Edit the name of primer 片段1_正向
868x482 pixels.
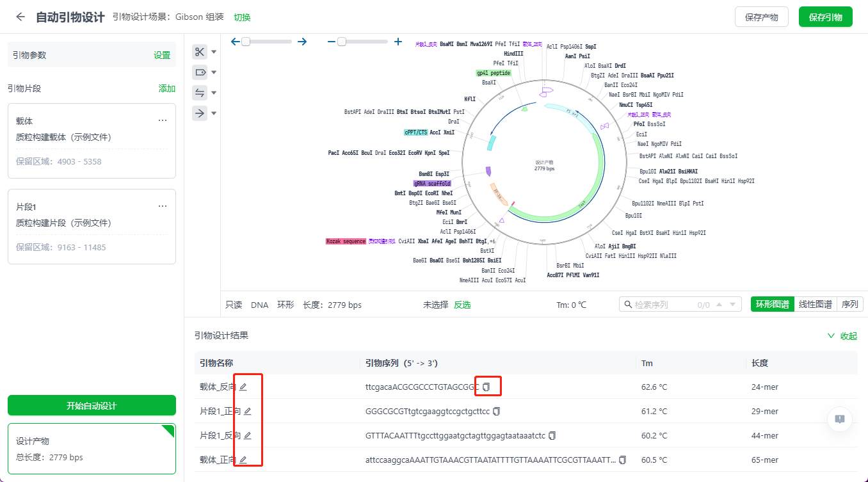tap(248, 411)
